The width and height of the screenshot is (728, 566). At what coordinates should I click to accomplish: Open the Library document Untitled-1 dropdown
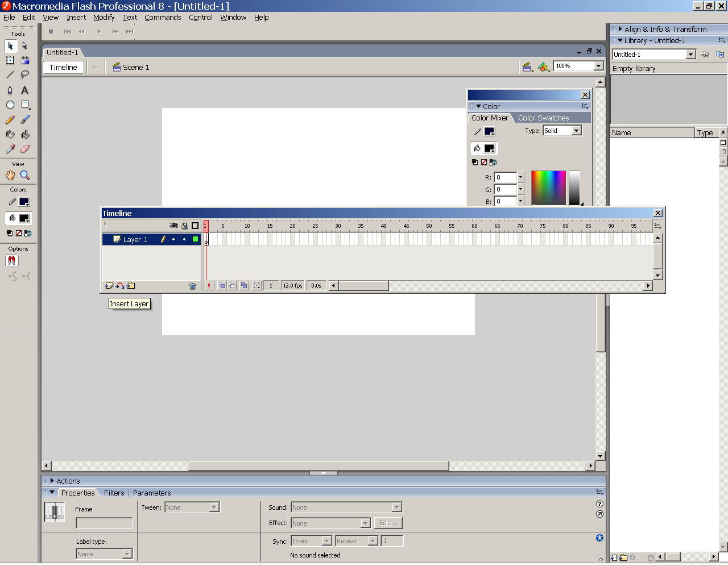click(691, 55)
